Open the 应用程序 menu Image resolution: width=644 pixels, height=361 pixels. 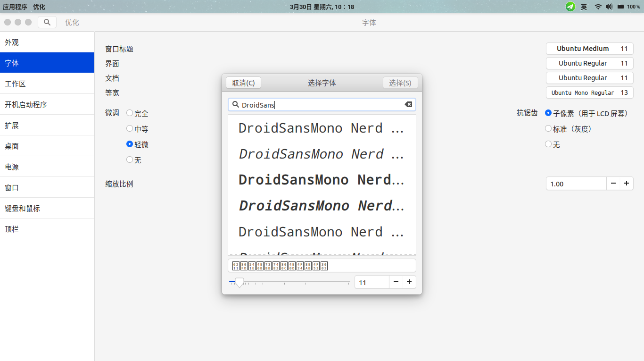click(x=16, y=7)
